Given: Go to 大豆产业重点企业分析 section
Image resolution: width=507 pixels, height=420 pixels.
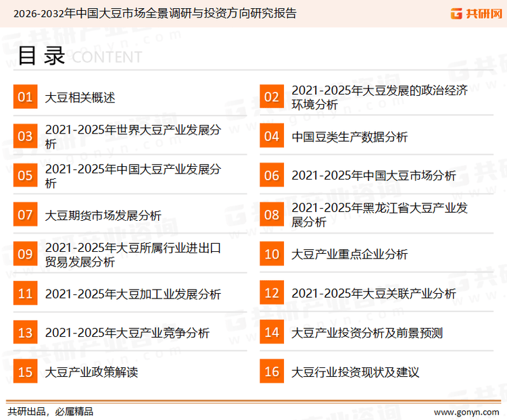Looking at the screenshot, I should coord(349,255).
